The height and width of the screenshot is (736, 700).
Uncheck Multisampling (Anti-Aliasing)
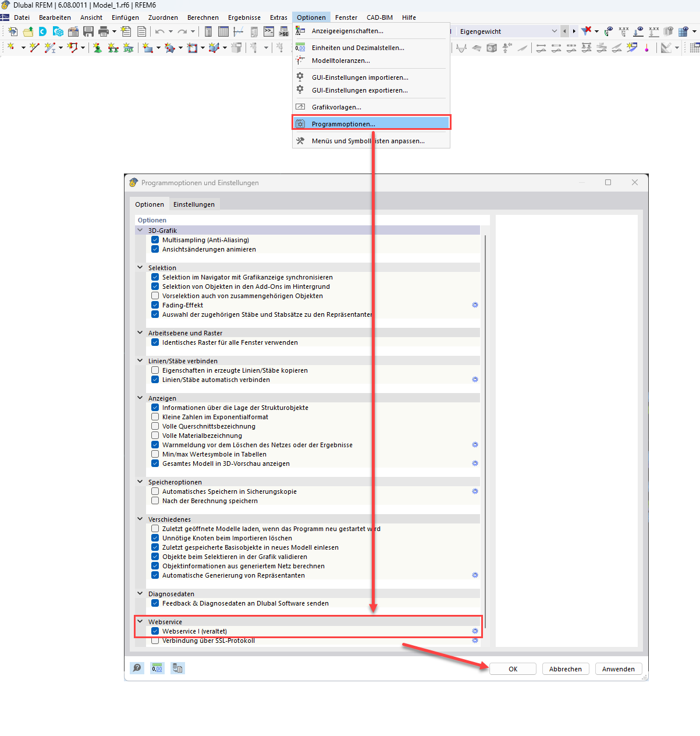[155, 240]
